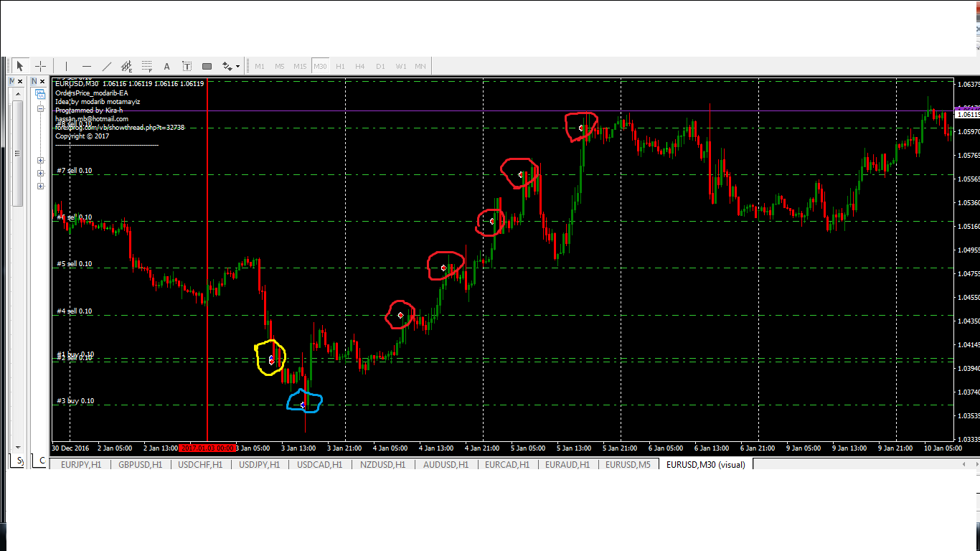980x551 pixels.
Task: Close the Navigator (N) panel
Action: (43, 82)
